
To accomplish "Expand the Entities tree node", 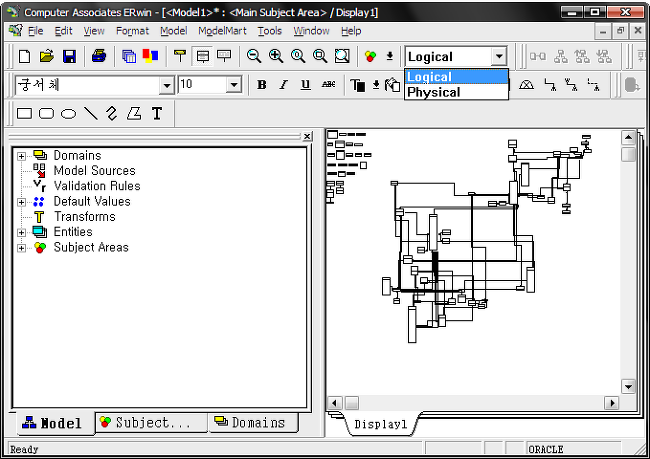I will click(21, 233).
